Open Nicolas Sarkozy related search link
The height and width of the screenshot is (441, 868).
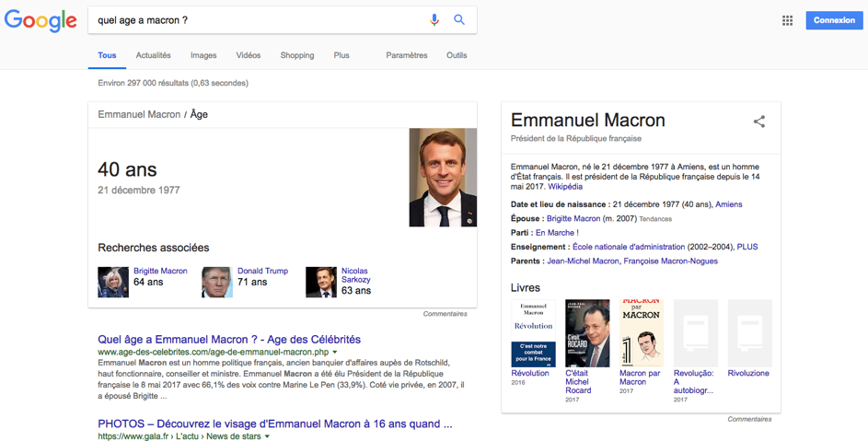(356, 275)
